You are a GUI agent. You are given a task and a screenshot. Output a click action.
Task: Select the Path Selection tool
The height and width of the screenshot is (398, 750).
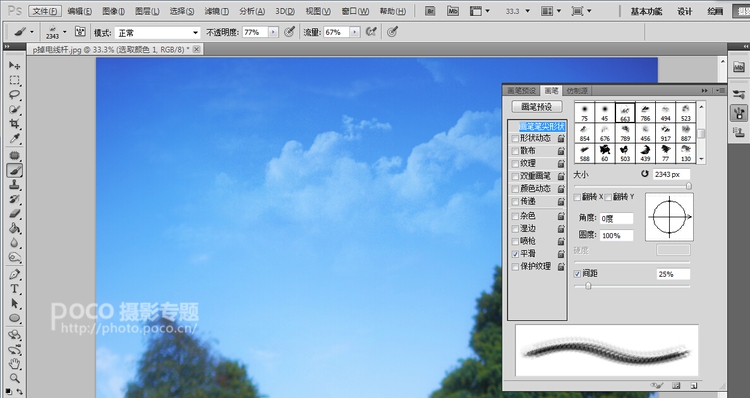pyautogui.click(x=14, y=303)
